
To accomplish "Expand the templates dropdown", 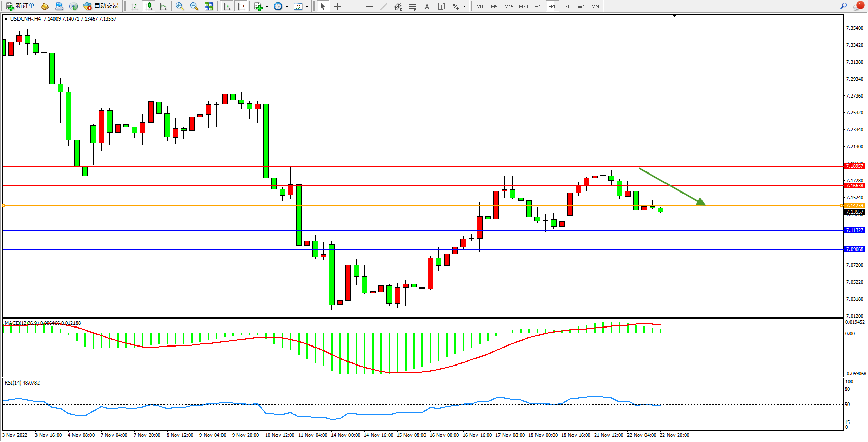I will point(301,6).
